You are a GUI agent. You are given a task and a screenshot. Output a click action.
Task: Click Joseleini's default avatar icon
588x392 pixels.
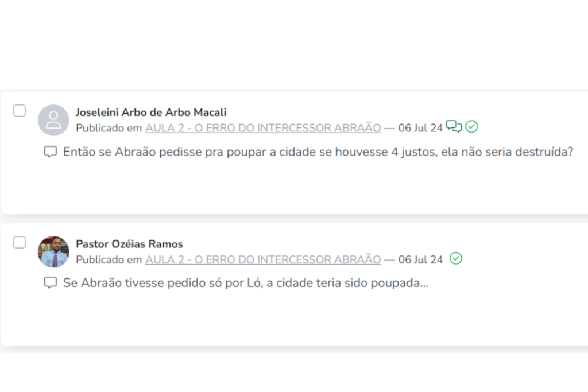point(53,120)
